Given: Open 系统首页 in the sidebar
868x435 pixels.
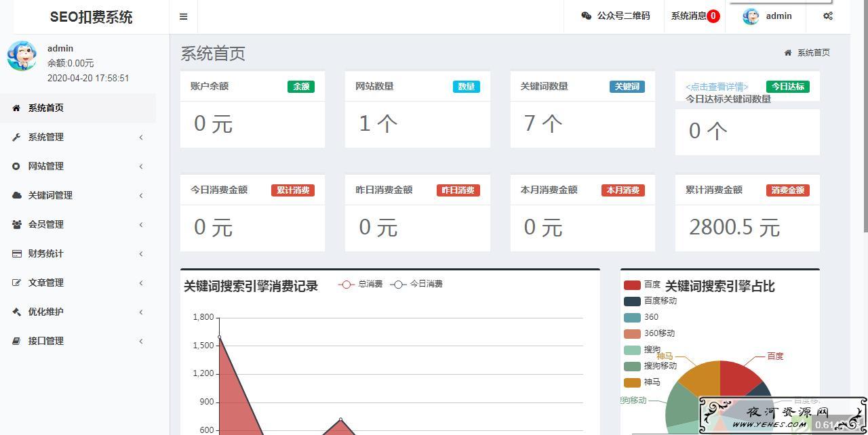Looking at the screenshot, I should (x=78, y=108).
